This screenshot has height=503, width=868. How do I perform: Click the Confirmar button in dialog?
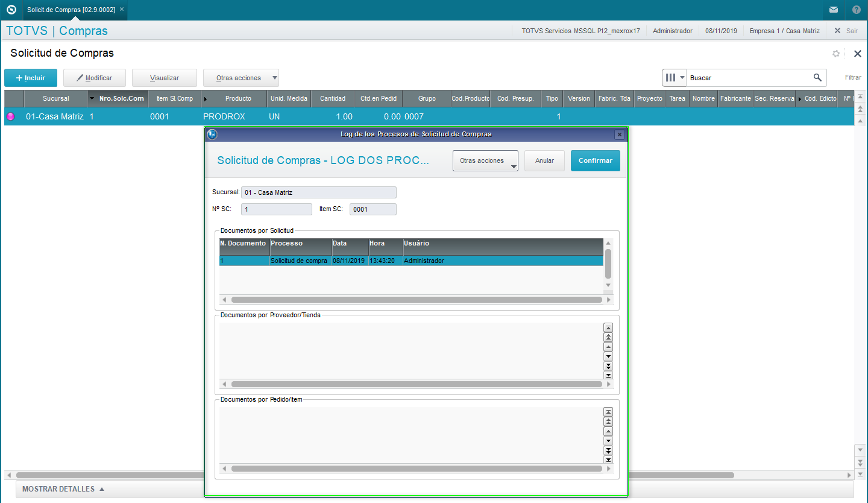click(x=596, y=160)
